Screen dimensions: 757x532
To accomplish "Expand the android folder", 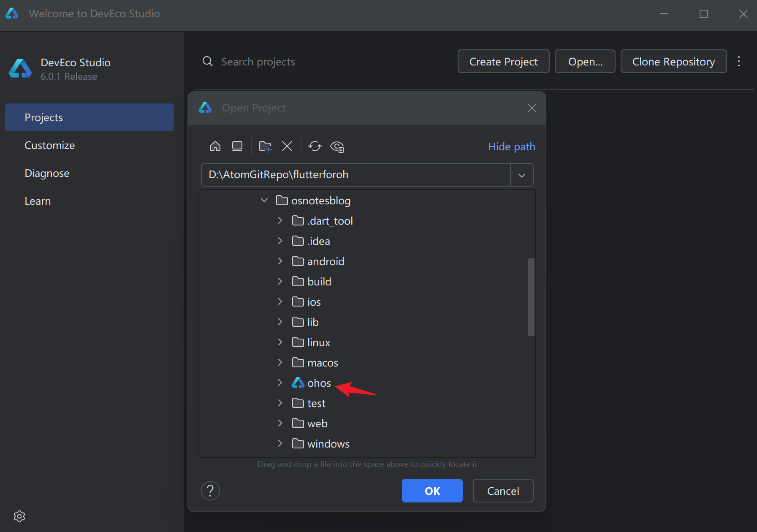I will (280, 261).
